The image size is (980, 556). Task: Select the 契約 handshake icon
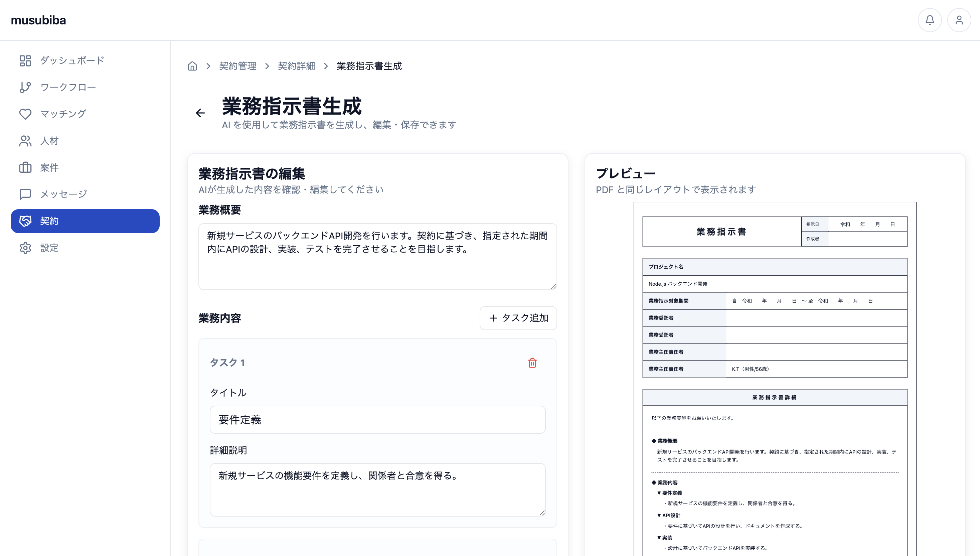(x=25, y=221)
